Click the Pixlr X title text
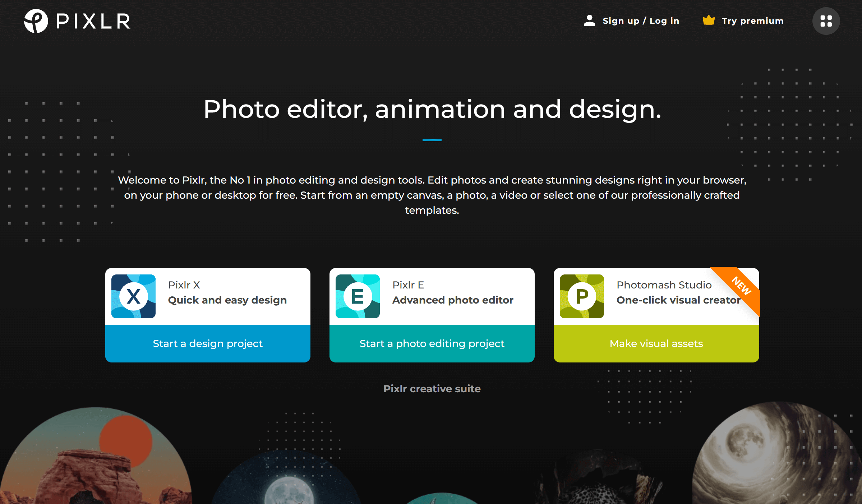Screen dimensions: 862x504 click(x=184, y=285)
